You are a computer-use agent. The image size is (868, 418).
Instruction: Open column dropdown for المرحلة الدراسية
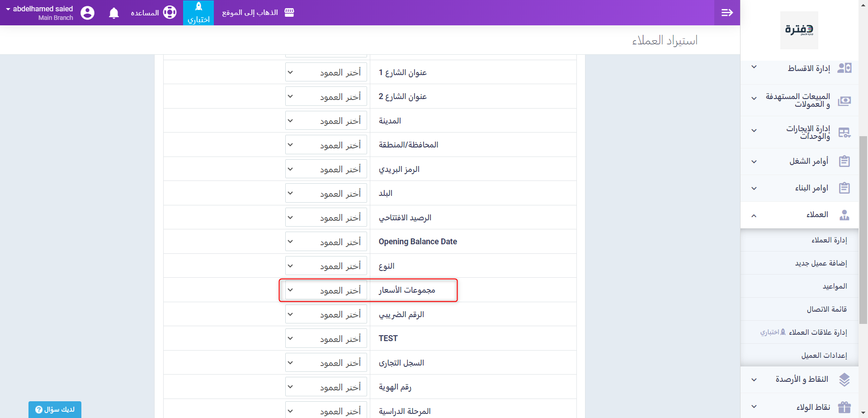pyautogui.click(x=326, y=410)
